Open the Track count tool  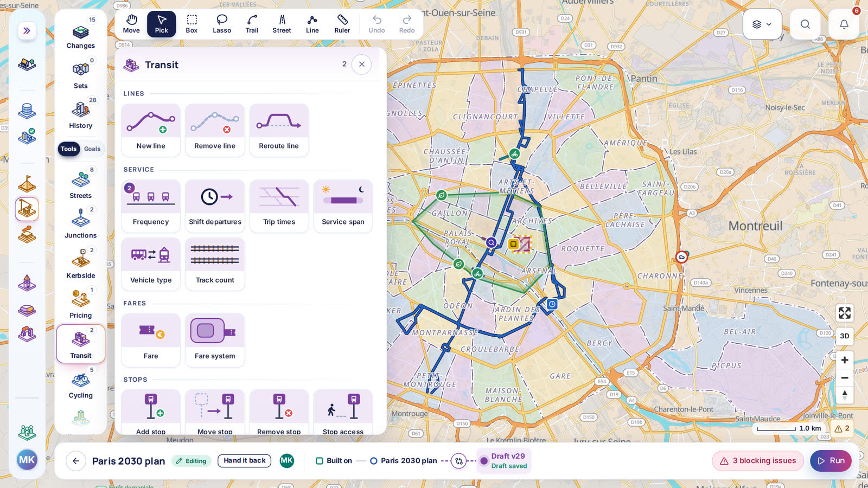coord(215,264)
